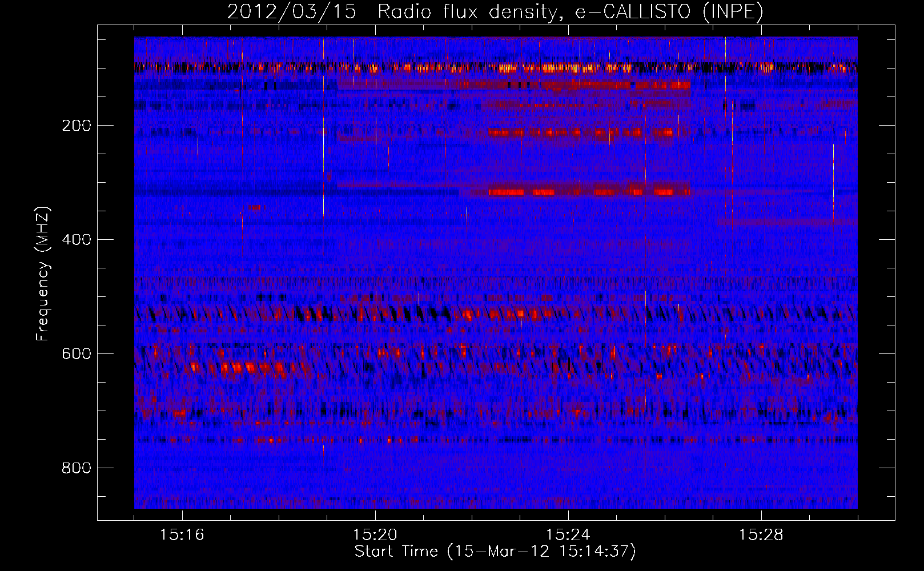Viewport: 924px width, 571px height.
Task: Click the 15:24 time tick label
Action: [x=568, y=535]
